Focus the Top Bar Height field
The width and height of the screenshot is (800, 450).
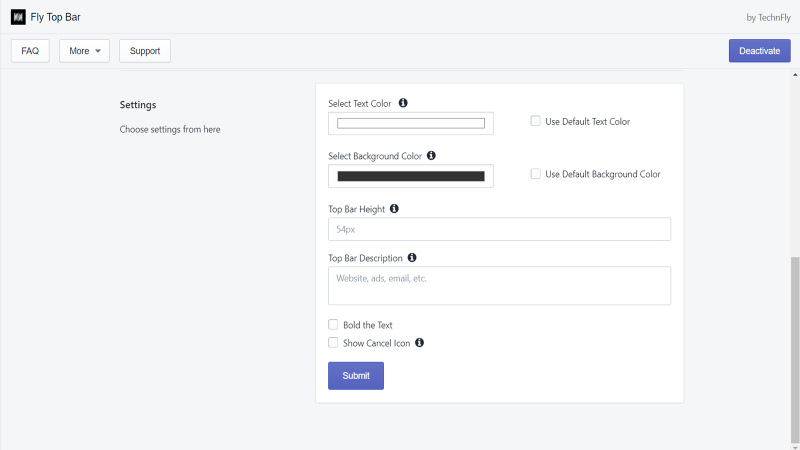pyautogui.click(x=499, y=230)
